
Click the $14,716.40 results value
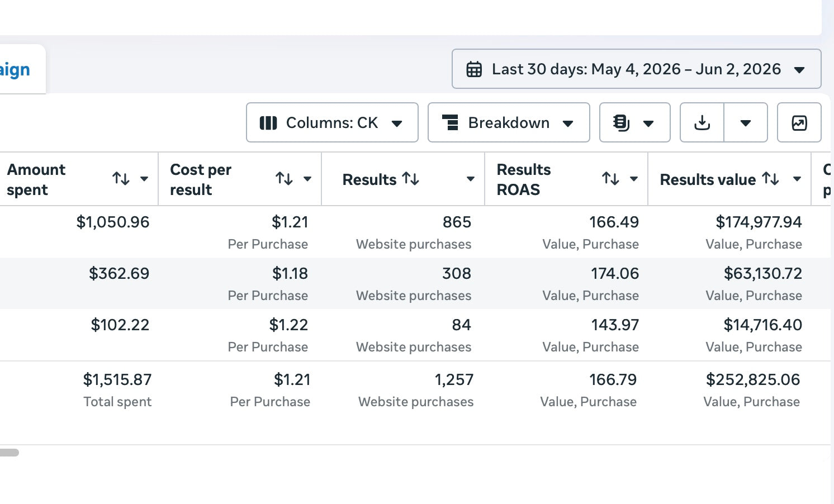763,325
